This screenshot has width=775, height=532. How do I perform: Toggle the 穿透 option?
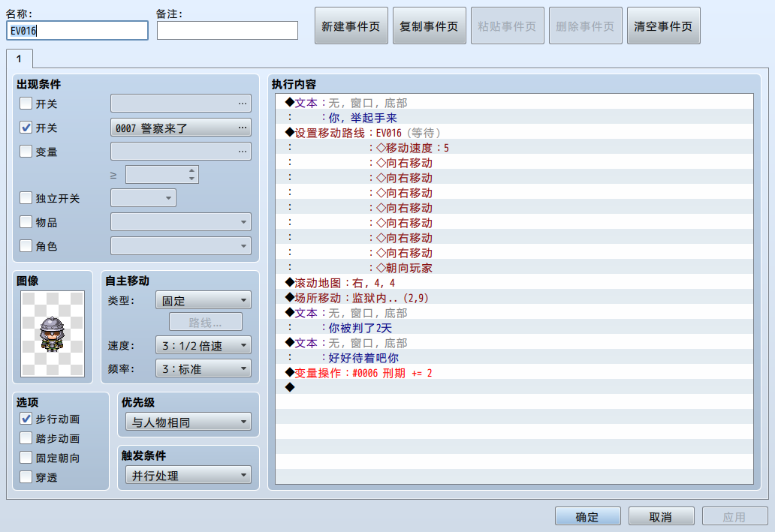tap(26, 477)
